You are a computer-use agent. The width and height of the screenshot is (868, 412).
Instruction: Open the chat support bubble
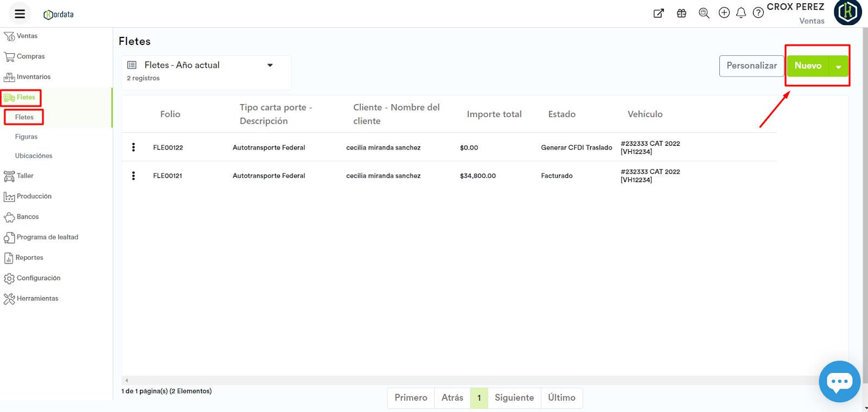pyautogui.click(x=839, y=382)
